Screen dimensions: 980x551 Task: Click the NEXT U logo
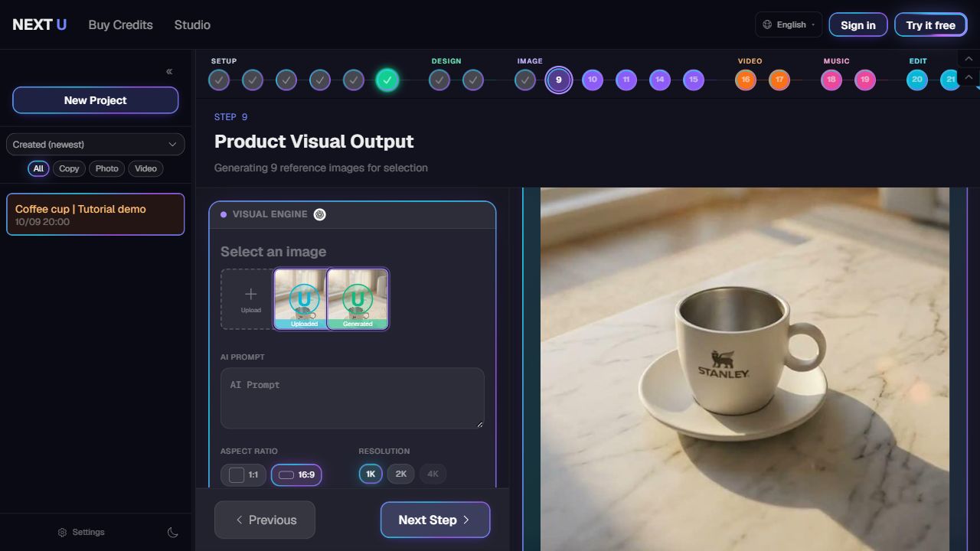(40, 24)
